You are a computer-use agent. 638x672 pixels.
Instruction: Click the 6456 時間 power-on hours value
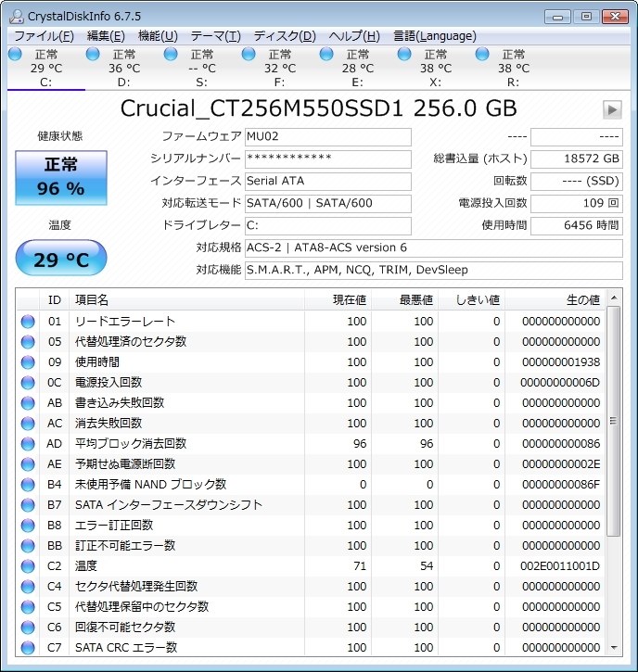click(576, 226)
